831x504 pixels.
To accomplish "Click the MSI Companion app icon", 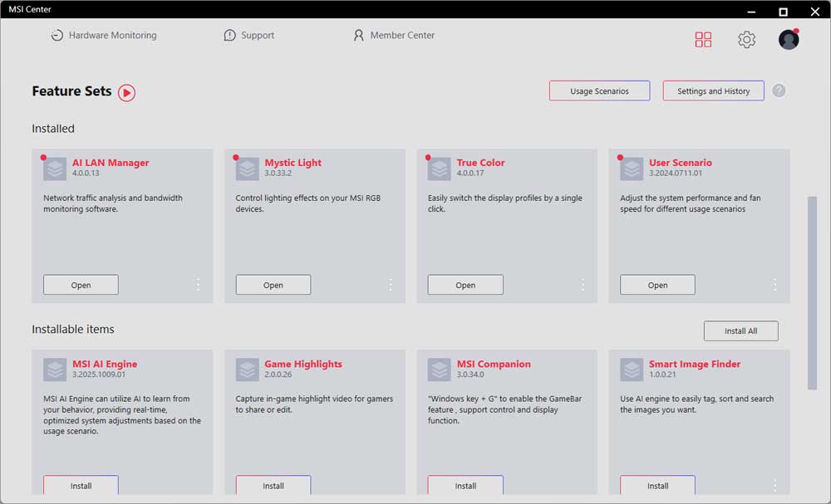I will point(439,369).
